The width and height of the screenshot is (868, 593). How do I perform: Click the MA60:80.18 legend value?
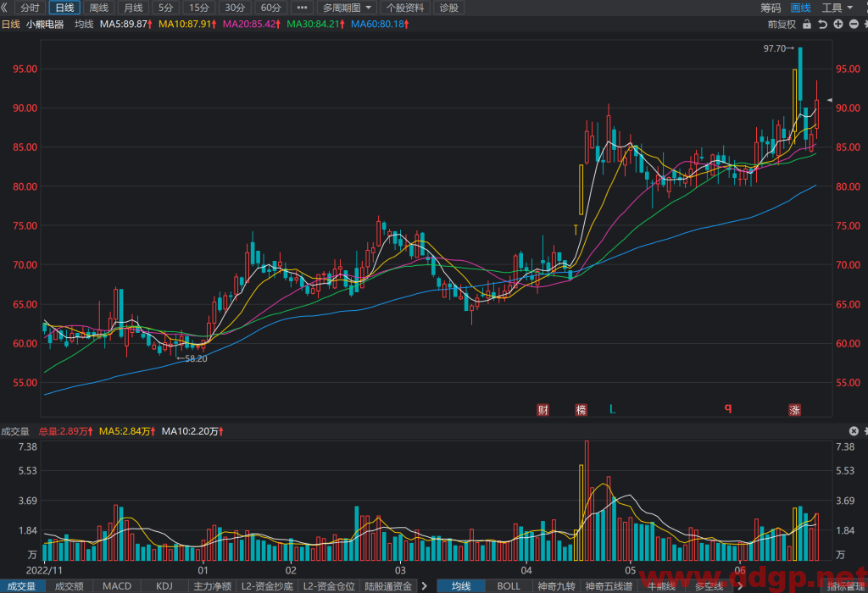(380, 25)
